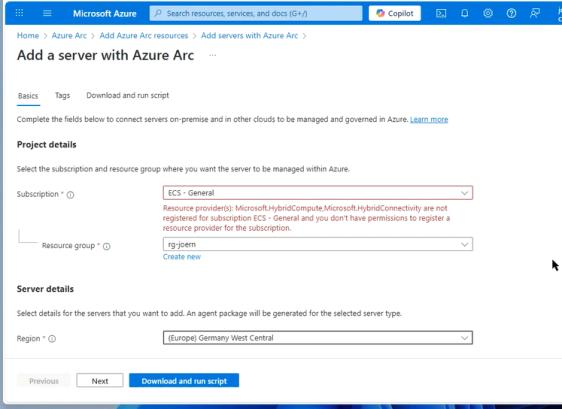
Task: Launch the Cloud Shell icon
Action: [x=441, y=13]
